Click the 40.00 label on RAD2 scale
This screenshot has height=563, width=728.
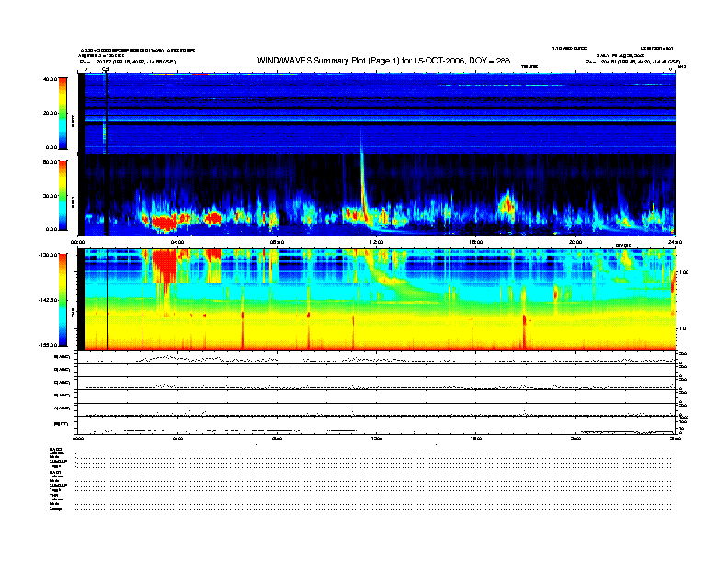[51, 79]
